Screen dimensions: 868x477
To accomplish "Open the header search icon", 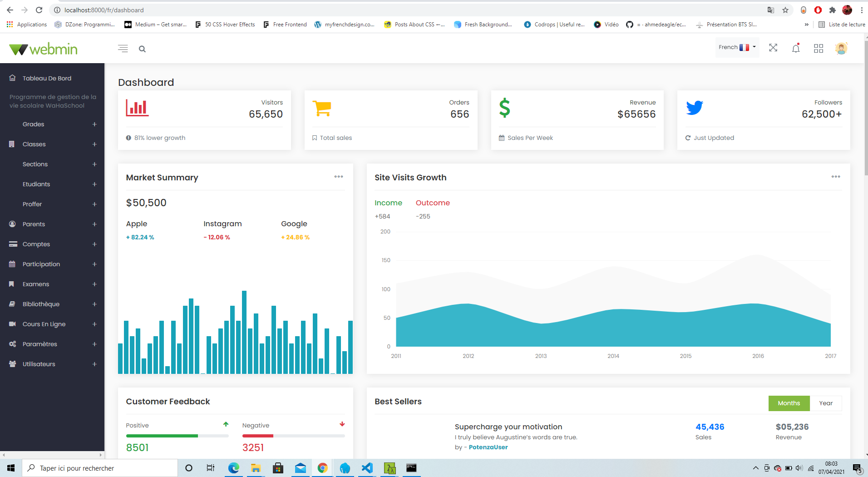I will [142, 49].
